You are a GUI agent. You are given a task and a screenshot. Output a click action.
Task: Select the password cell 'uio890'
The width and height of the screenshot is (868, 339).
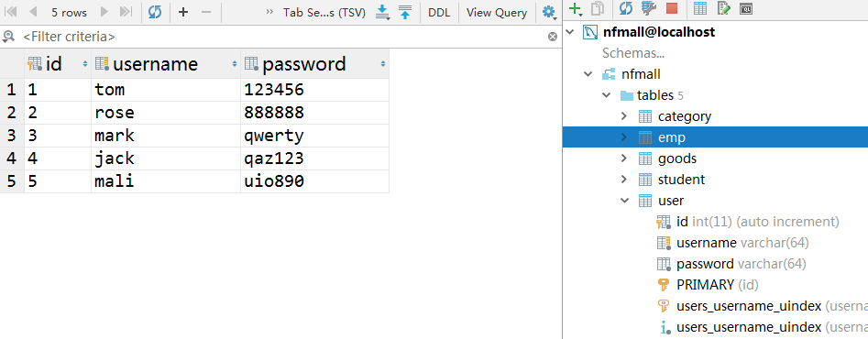coord(314,181)
